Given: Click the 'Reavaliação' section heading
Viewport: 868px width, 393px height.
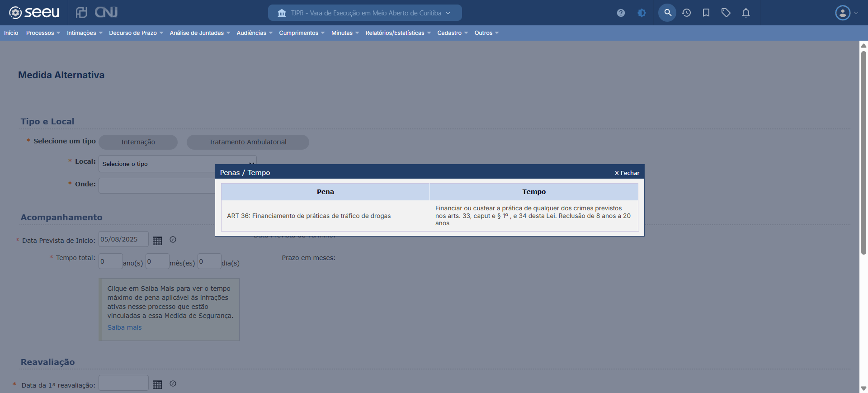Looking at the screenshot, I should coord(48,362).
